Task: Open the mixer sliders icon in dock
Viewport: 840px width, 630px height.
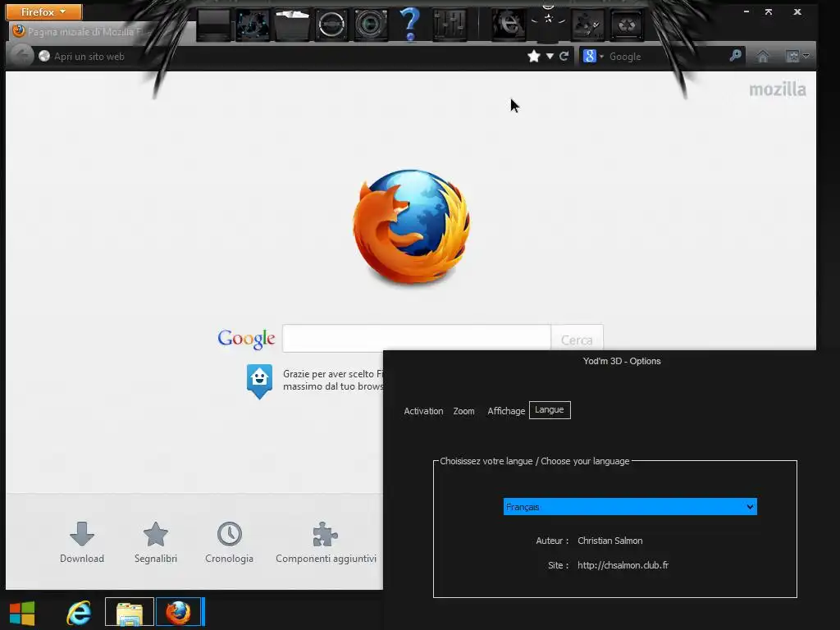Action: [450, 25]
